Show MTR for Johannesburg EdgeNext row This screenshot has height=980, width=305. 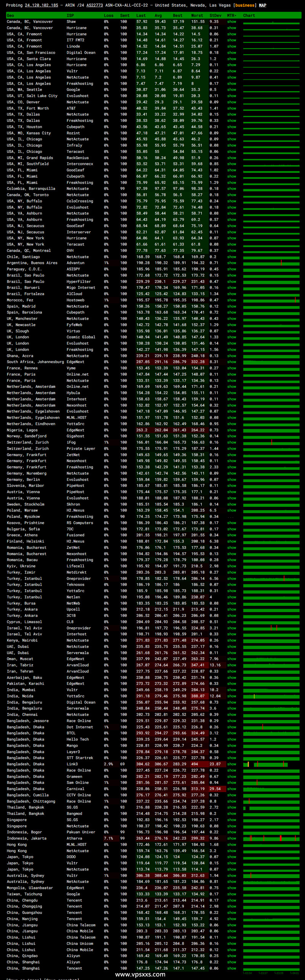(232, 362)
